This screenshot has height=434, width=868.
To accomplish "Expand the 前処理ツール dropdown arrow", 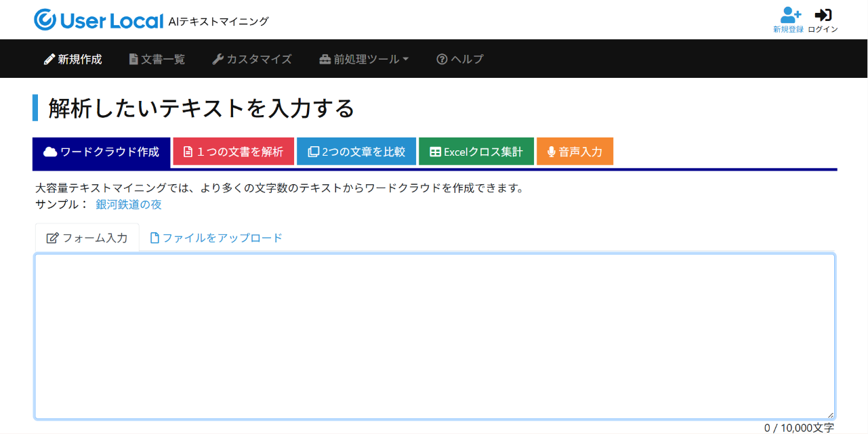I will tap(406, 60).
